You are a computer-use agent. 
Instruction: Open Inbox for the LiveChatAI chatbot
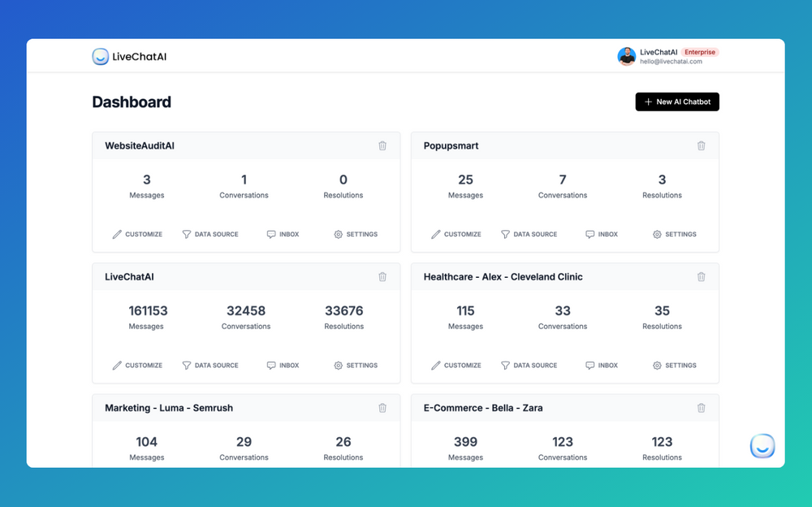(283, 365)
